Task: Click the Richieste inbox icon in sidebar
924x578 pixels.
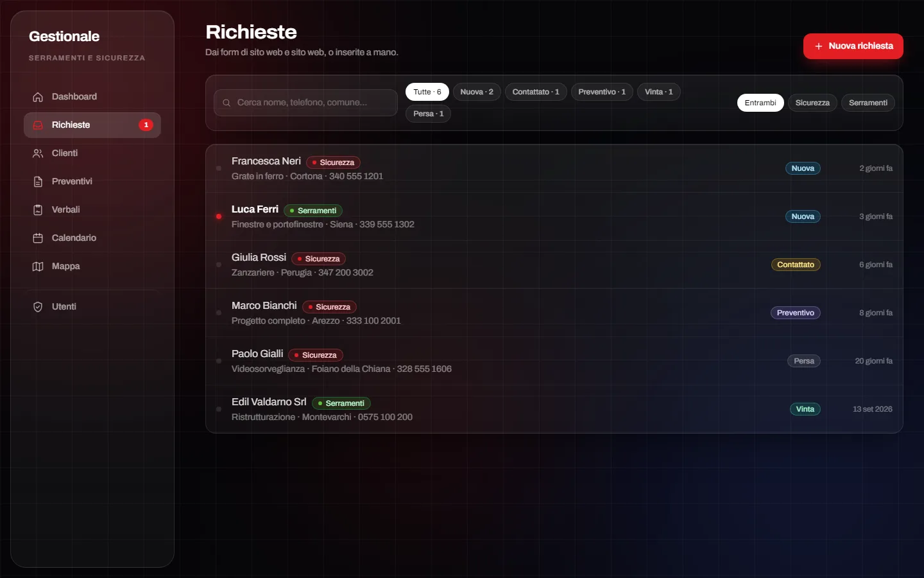Action: tap(38, 125)
